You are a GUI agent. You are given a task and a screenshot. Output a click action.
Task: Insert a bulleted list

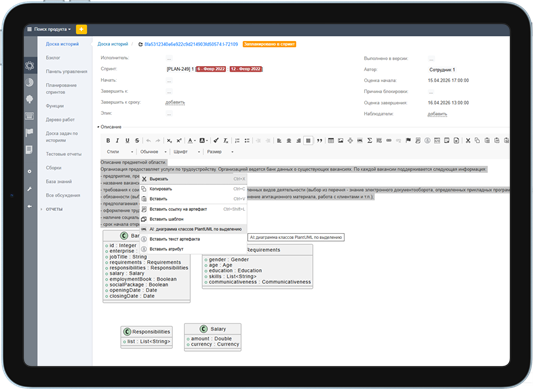click(247, 140)
